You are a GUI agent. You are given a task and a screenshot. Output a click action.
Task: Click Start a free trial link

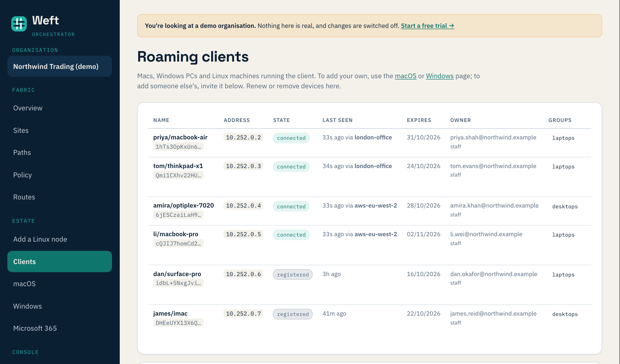click(427, 26)
